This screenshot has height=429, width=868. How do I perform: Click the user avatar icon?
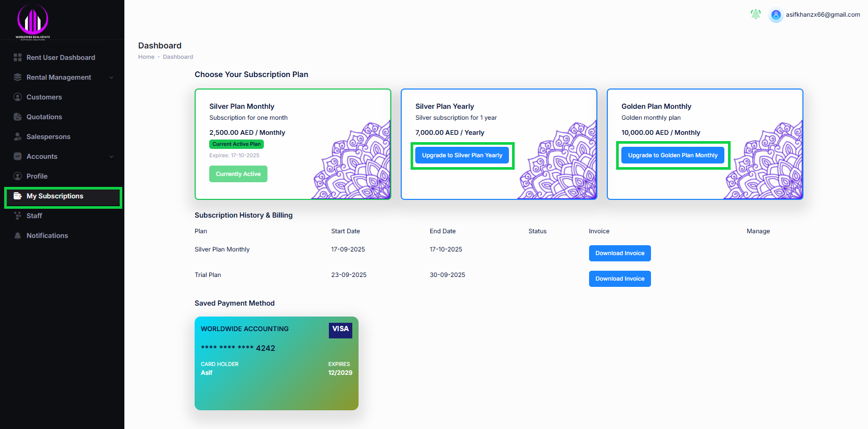point(776,15)
